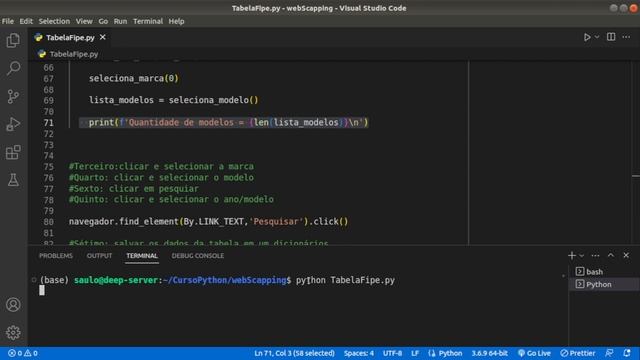Screen dimensions: 640x360
Task: Open the Extensions view
Action: (x=13, y=152)
